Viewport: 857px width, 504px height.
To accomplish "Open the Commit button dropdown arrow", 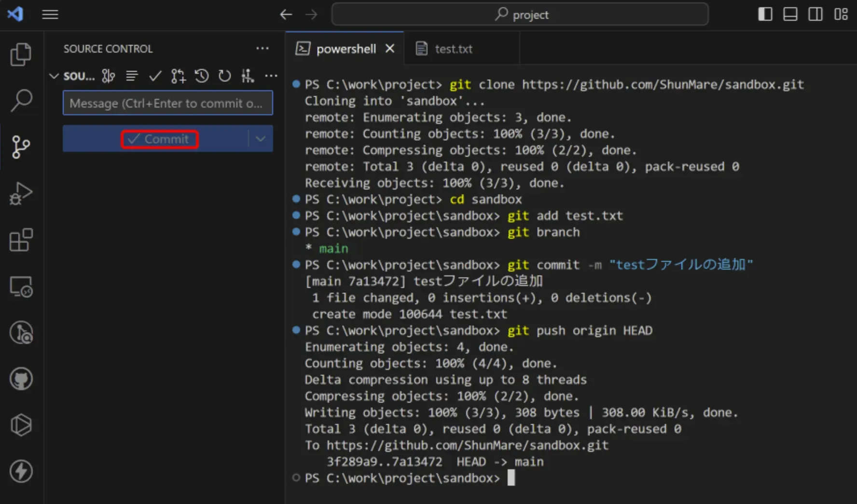I will coord(261,139).
